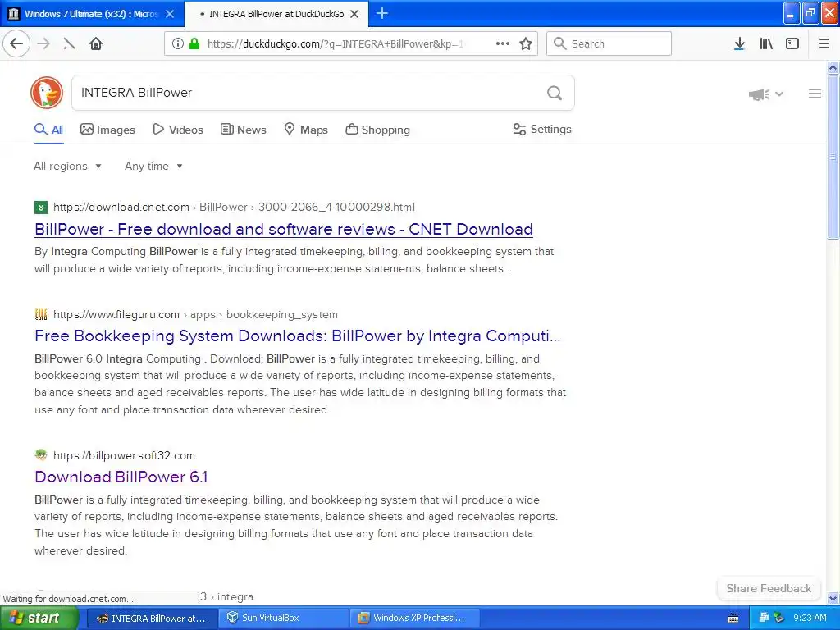Click the scrollbar down arrow

[833, 598]
